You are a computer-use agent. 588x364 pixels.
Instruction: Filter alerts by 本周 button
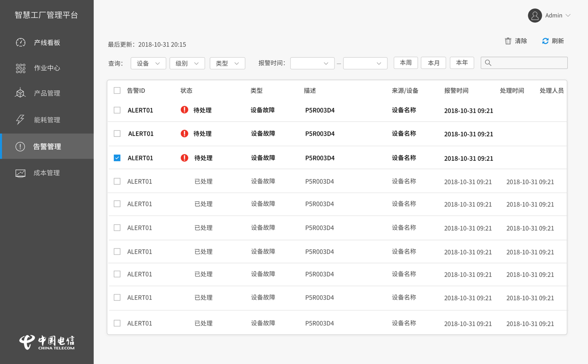[405, 63]
